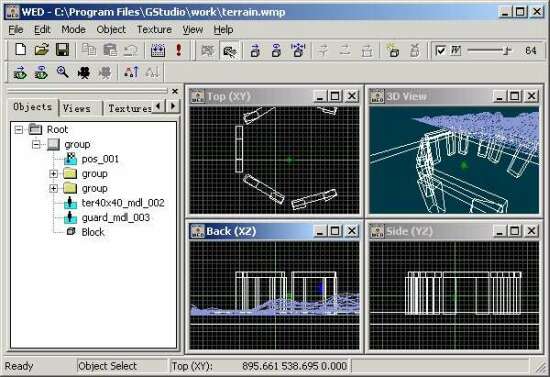The height and width of the screenshot is (377, 550).
Task: Click the Build level icon
Action: [158, 50]
